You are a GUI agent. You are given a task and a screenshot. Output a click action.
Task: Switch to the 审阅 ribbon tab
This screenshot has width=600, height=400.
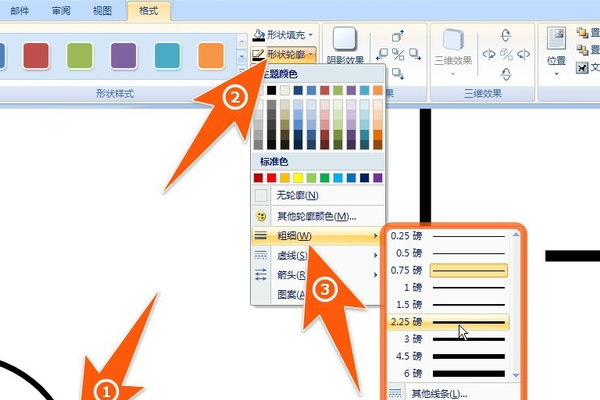pyautogui.click(x=61, y=11)
